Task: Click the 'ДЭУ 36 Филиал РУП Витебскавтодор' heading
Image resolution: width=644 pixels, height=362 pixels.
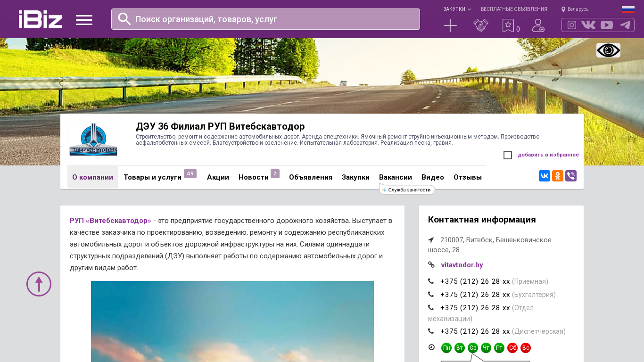Action: [x=220, y=126]
